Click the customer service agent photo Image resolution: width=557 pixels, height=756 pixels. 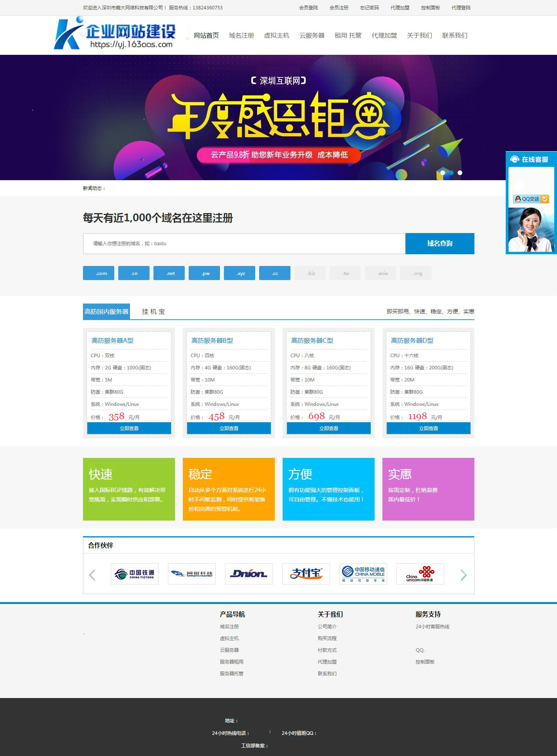[531, 230]
